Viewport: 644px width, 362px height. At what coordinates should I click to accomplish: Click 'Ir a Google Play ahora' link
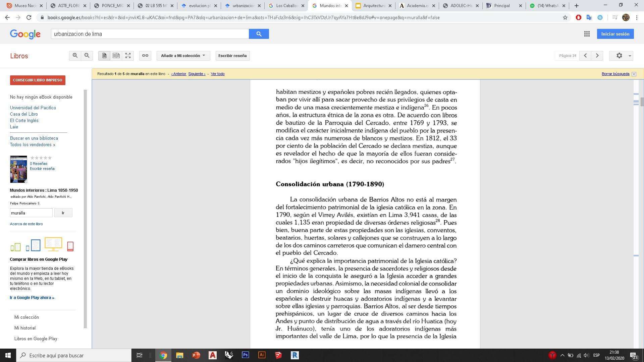point(32,298)
